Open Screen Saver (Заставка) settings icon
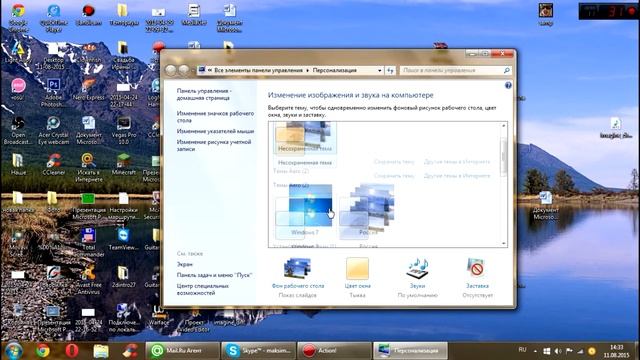The width and height of the screenshot is (640, 360). tap(476, 269)
